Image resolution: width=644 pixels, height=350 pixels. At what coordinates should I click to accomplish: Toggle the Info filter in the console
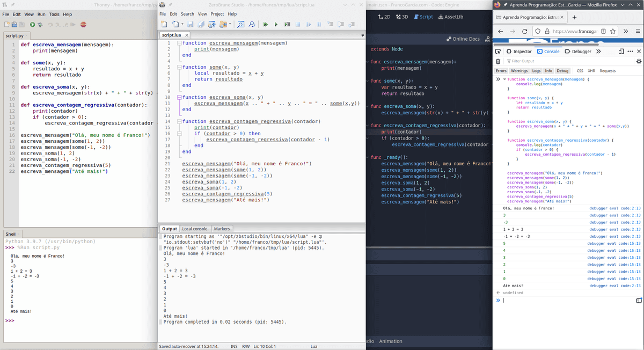[548, 71]
